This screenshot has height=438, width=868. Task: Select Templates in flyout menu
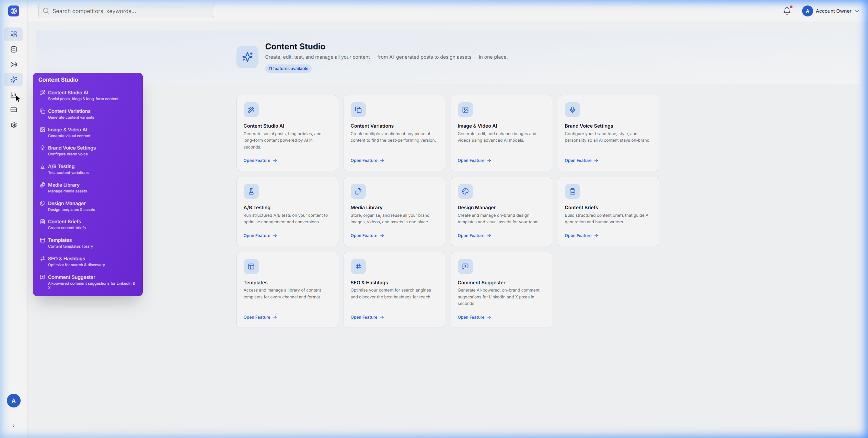pos(88,243)
